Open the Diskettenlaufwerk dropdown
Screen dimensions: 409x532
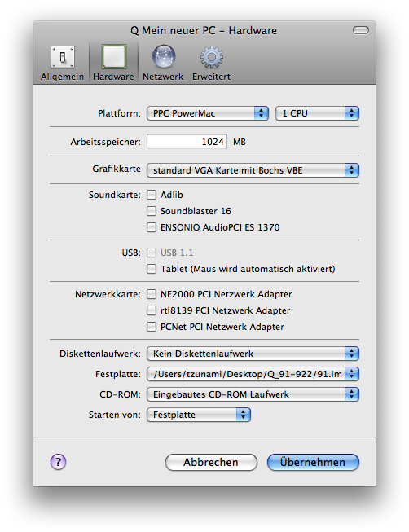coord(253,354)
